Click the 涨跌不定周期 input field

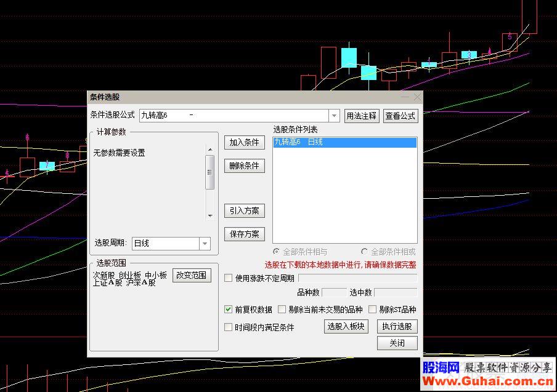(358, 278)
